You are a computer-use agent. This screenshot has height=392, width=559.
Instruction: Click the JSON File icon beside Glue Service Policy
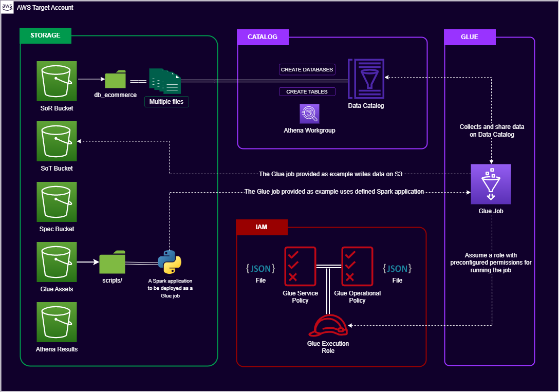tap(260, 268)
